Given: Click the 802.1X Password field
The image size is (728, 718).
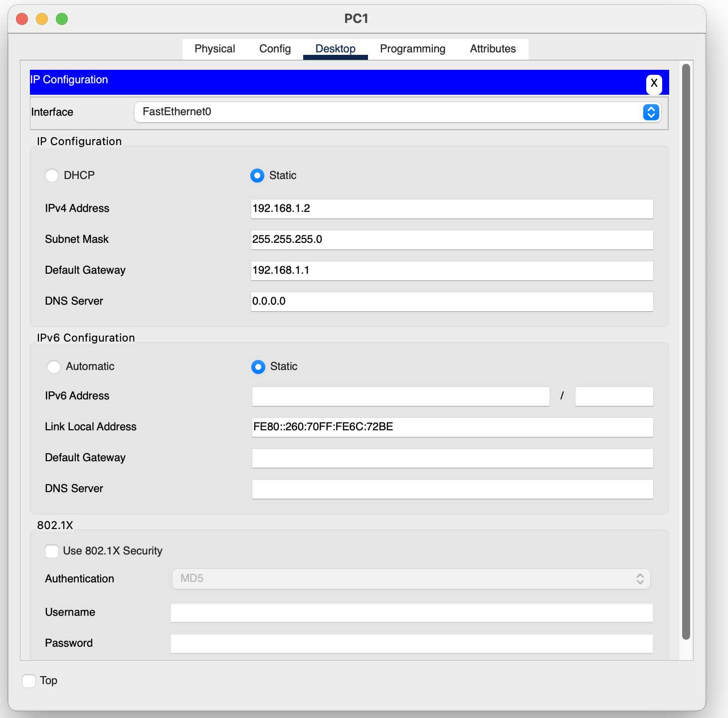Looking at the screenshot, I should coord(411,644).
